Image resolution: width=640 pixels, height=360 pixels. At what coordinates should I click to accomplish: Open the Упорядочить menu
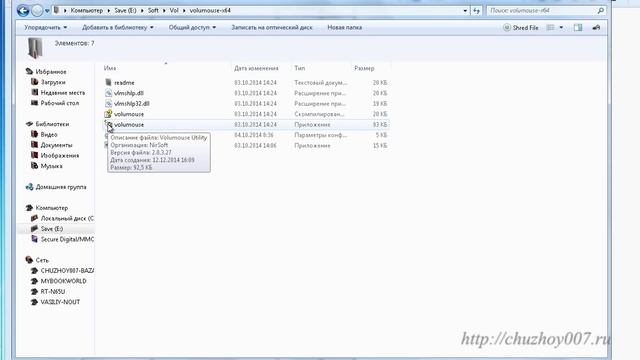click(x=45, y=27)
